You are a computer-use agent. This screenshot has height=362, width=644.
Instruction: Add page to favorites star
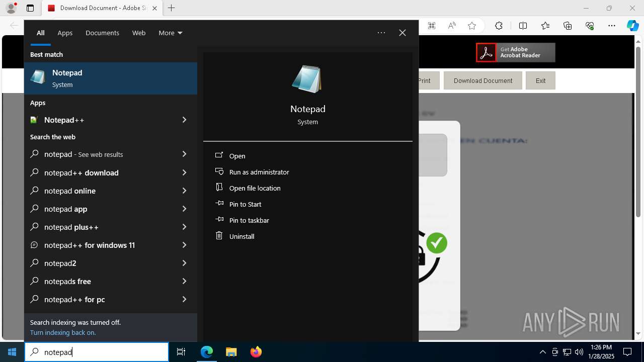click(472, 26)
